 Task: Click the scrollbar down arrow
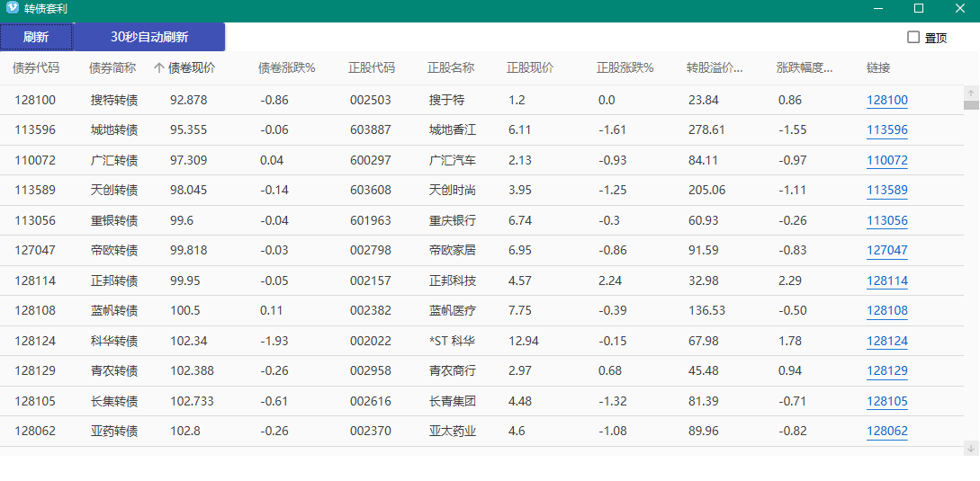point(971,448)
